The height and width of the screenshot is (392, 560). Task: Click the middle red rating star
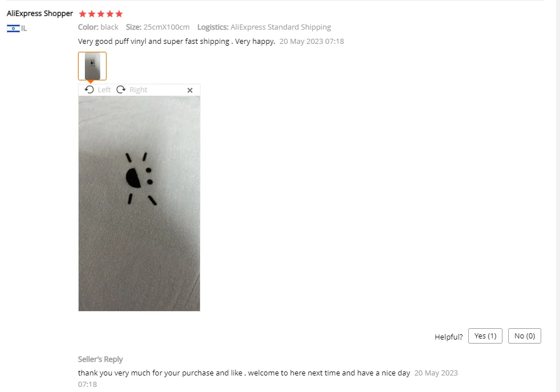[x=101, y=14]
